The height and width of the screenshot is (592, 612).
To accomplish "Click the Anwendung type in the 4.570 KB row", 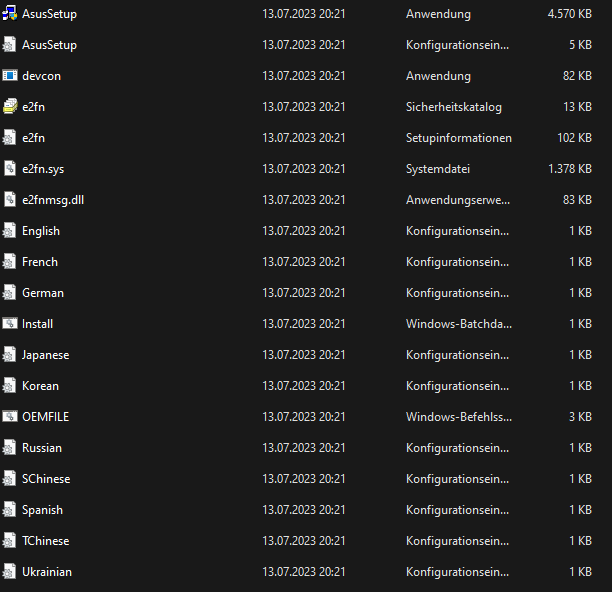I will (438, 14).
